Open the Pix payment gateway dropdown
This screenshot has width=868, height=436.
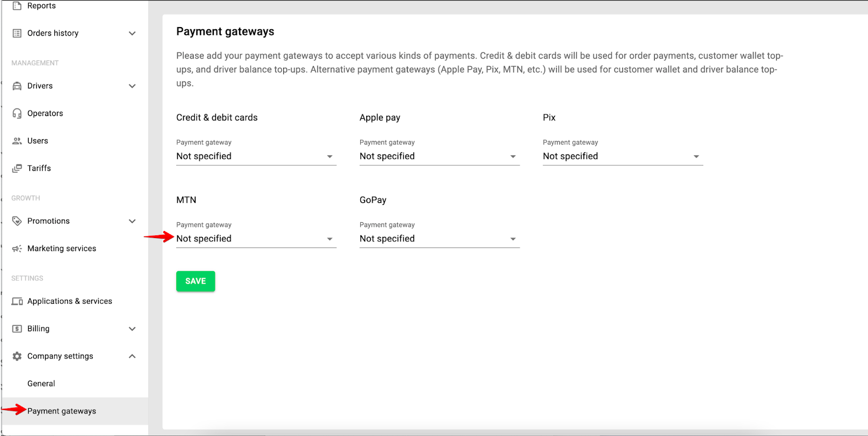pyautogui.click(x=623, y=156)
